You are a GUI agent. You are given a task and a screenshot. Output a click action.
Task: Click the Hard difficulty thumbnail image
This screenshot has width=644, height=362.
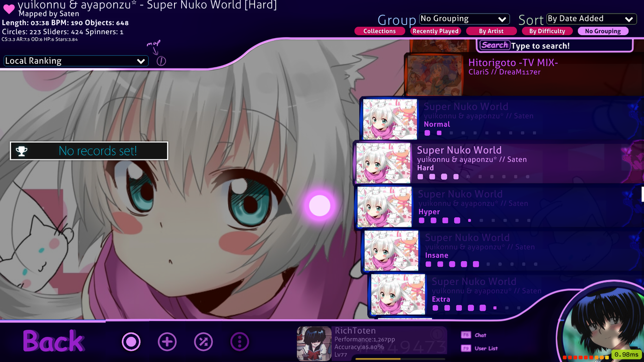point(383,163)
